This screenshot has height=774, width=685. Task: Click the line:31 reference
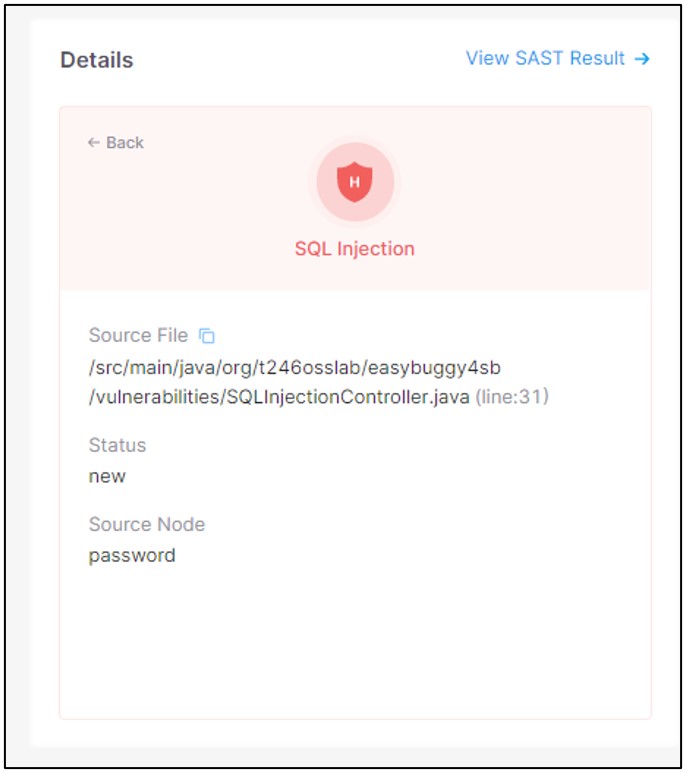click(x=511, y=397)
